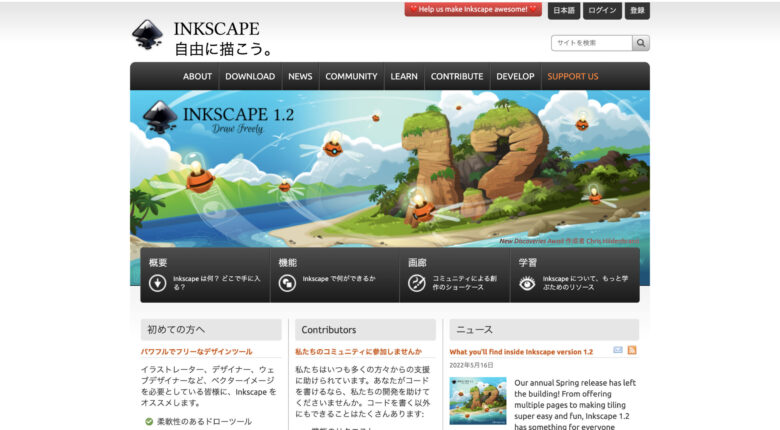780x430 pixels.
Task: Click the Inkscape logo icon in header
Action: (147, 35)
